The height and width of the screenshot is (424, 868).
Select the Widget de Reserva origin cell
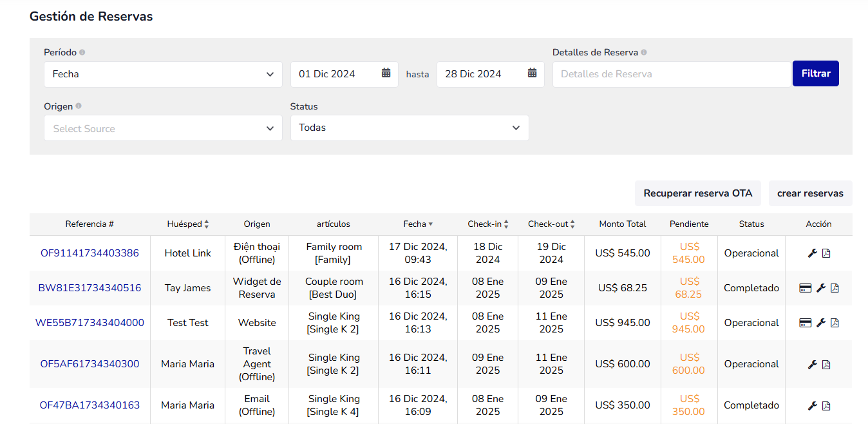pos(257,288)
